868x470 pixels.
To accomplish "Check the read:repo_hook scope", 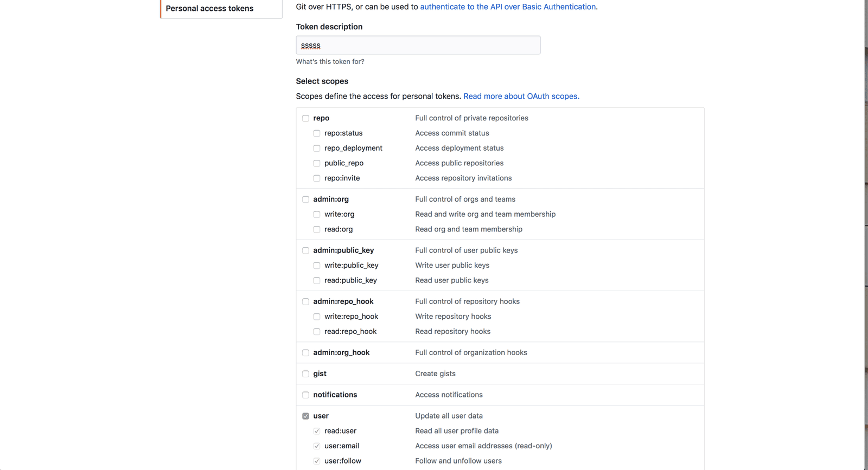I will pyautogui.click(x=317, y=332).
